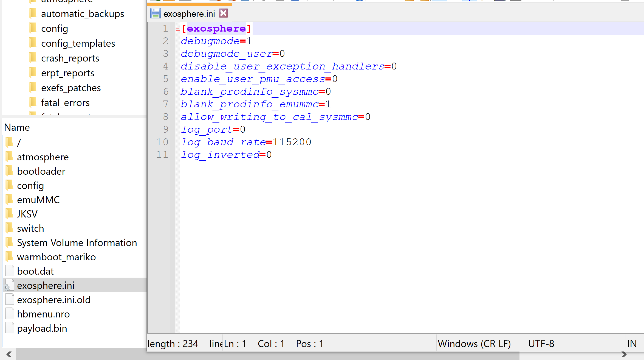Viewport: 644px width, 360px height.
Task: Click the right arrow of horizontal scrollbar
Action: click(x=624, y=354)
